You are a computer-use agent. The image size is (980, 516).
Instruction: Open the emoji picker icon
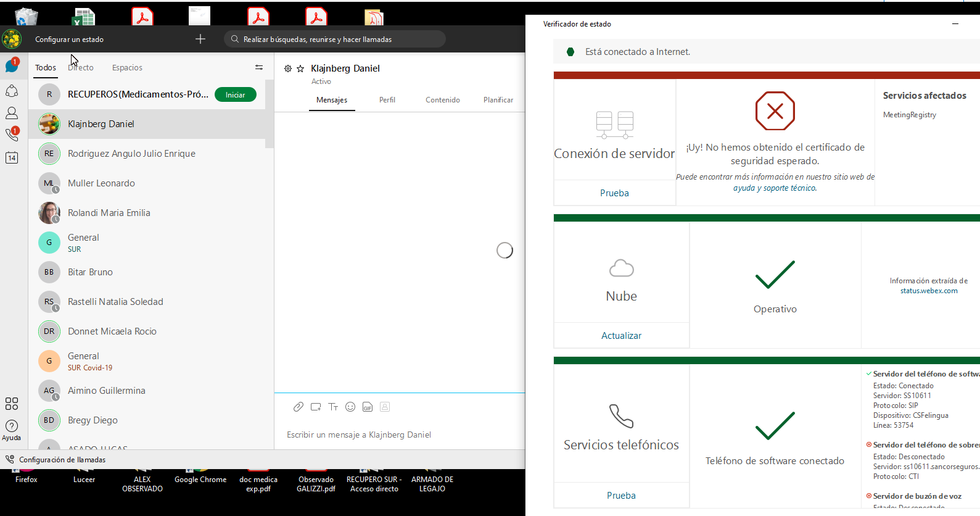tap(350, 407)
